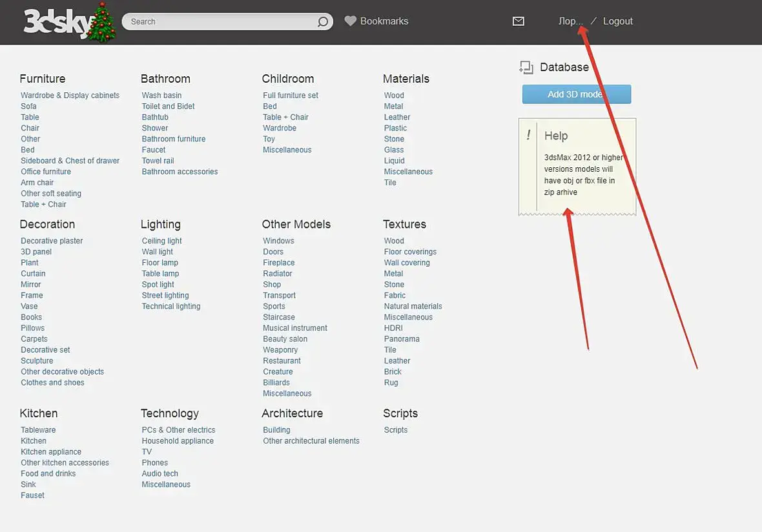Open Wash basin under Bathroom
Screen dimensions: 762x532
pyautogui.click(x=162, y=95)
